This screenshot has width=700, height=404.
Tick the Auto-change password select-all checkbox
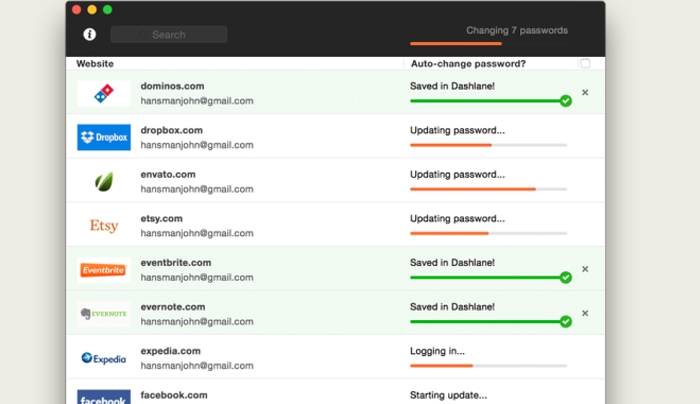(585, 63)
